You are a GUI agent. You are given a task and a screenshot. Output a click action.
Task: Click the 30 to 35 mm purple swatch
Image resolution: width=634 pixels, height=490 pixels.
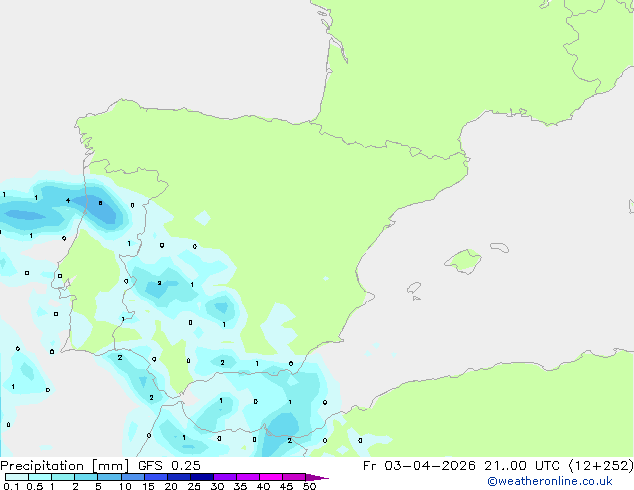coord(224,477)
